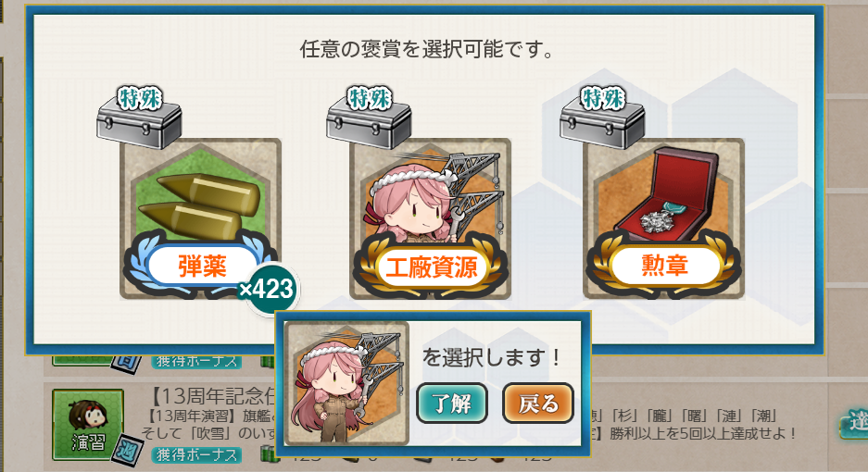Select the 勲章 medal reward card
This screenshot has height=472, width=868.
663,218
